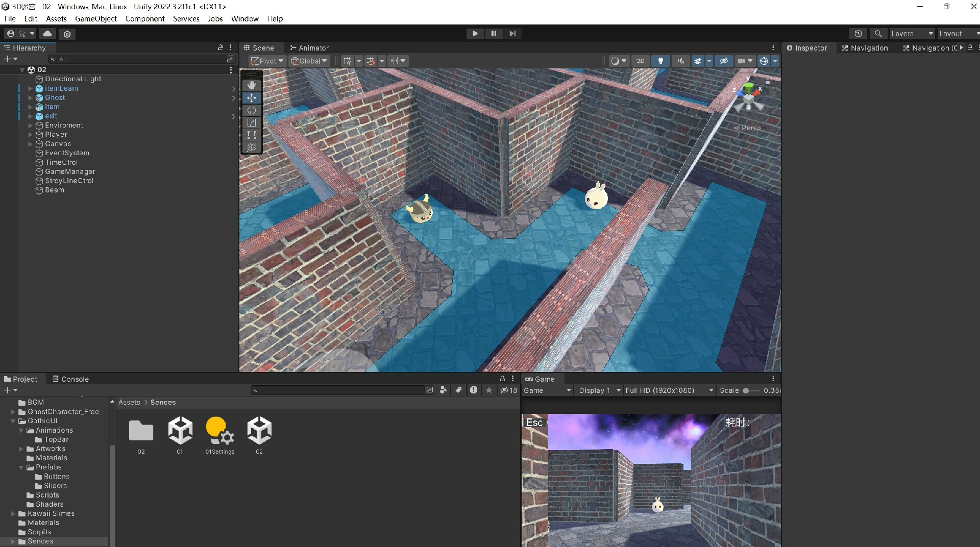Open the GameObject menu
980x547 pixels.
95,19
